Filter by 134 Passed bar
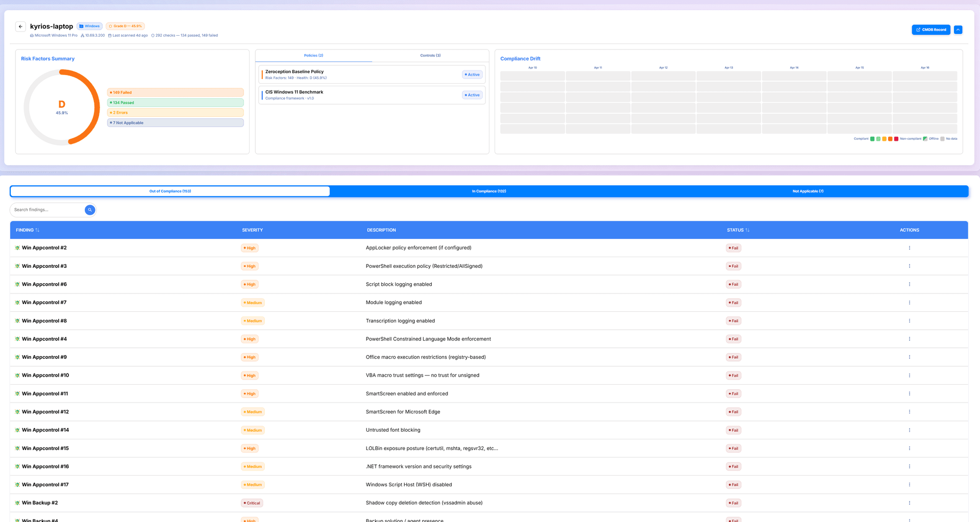Viewport: 980px width, 522px height. [175, 103]
